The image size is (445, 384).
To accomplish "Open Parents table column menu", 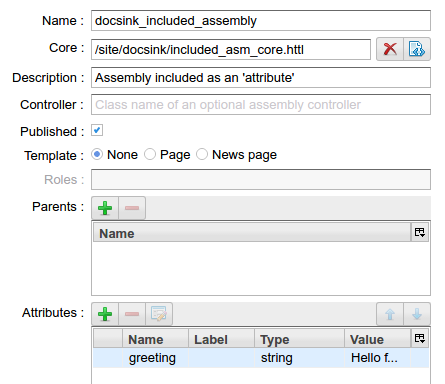I will tap(420, 232).
